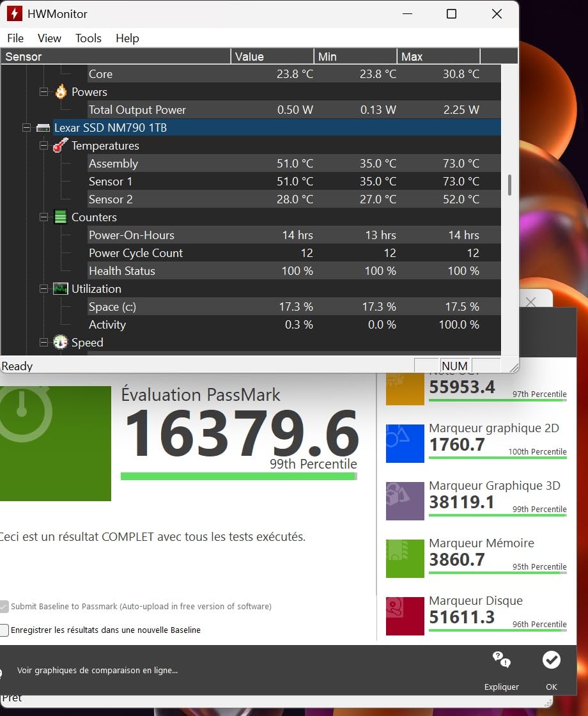Click the Sensor column header
The width and height of the screenshot is (588, 716).
(116, 57)
